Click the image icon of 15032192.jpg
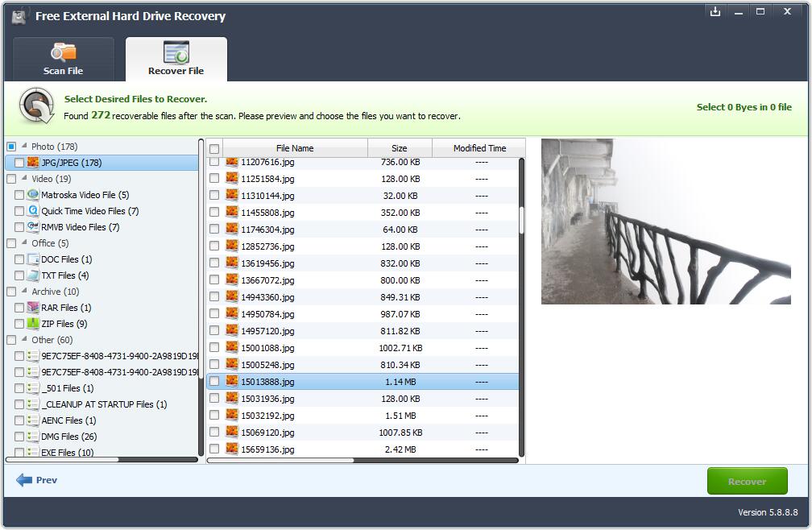This screenshot has height=530, width=812. [x=231, y=415]
